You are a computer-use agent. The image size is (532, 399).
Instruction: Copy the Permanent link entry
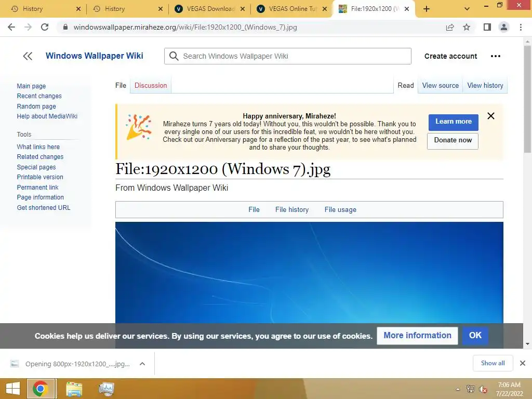tap(37, 187)
